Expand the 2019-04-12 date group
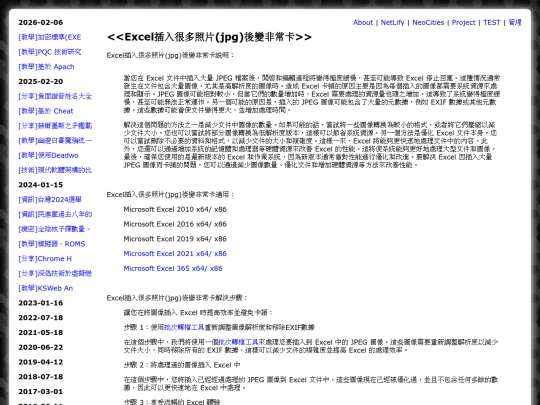Screen dimensions: 540x405 [41, 362]
